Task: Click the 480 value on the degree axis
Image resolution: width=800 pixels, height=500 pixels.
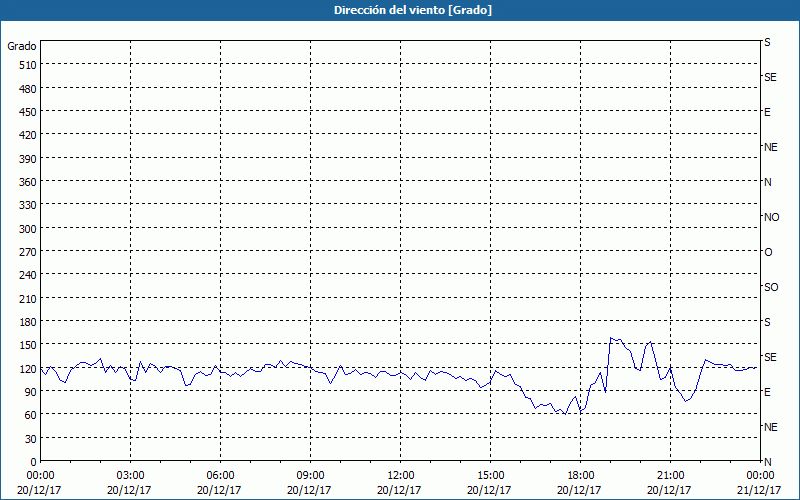Action: click(28, 89)
